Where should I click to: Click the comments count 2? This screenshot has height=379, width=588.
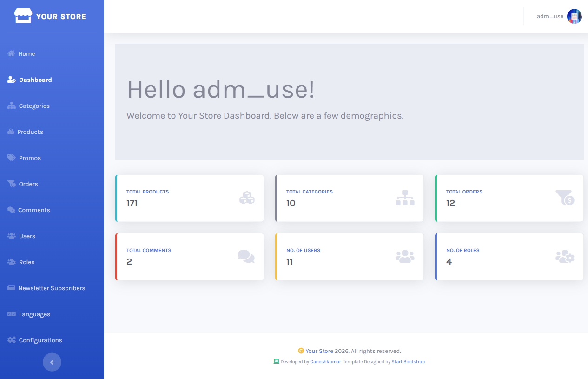pyautogui.click(x=129, y=261)
